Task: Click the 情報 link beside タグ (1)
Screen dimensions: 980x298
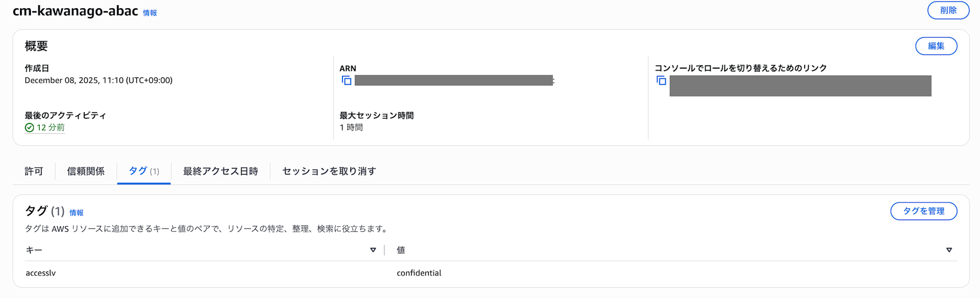Action: pos(76,213)
